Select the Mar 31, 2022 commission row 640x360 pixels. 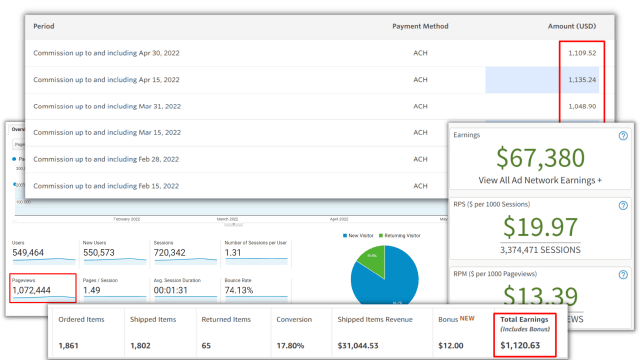point(320,107)
